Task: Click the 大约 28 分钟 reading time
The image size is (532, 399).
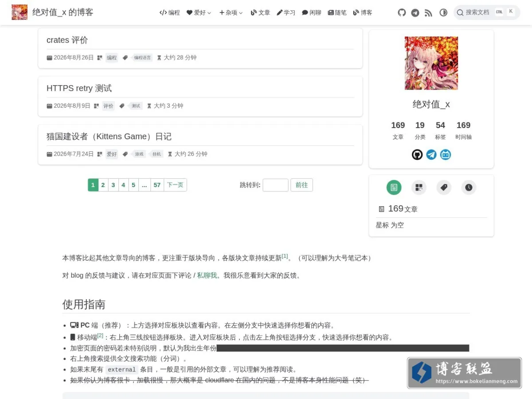Action: click(x=176, y=58)
